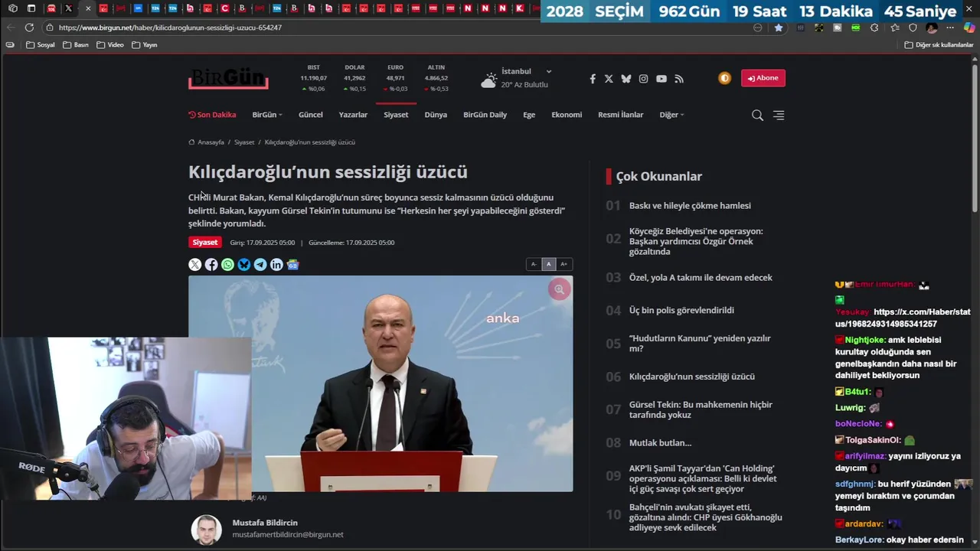Screen dimensions: 980x551
Task: Open 'Baskı ve hileyle çökme hamlesi' story
Action: coord(690,206)
